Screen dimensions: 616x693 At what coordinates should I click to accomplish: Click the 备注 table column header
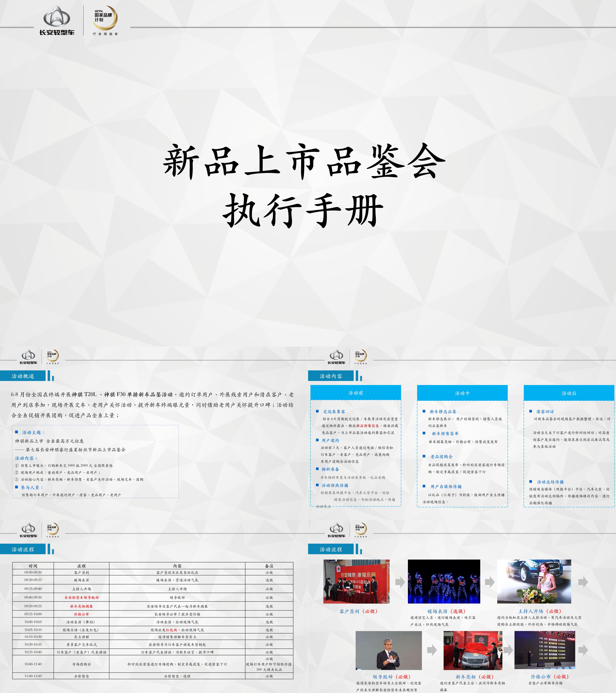point(269,566)
